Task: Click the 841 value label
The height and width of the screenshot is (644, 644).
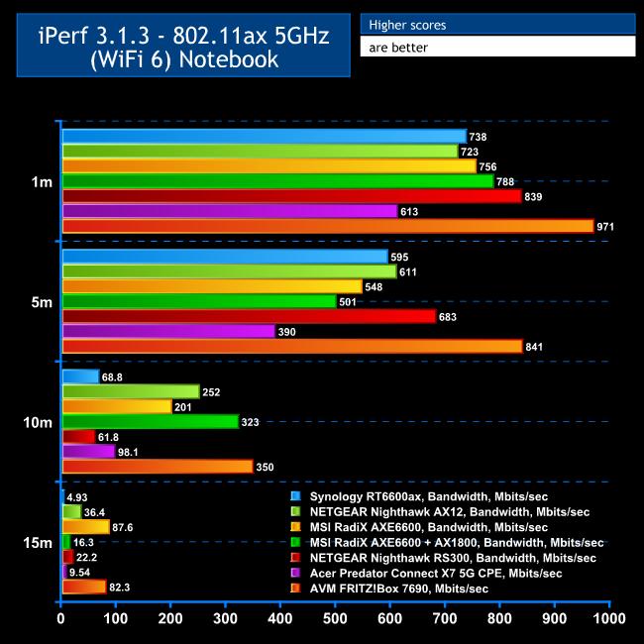Action: click(534, 347)
